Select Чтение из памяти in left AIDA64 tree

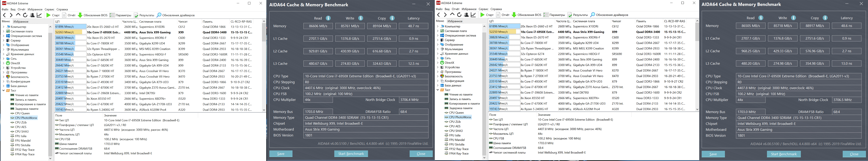(x=27, y=95)
